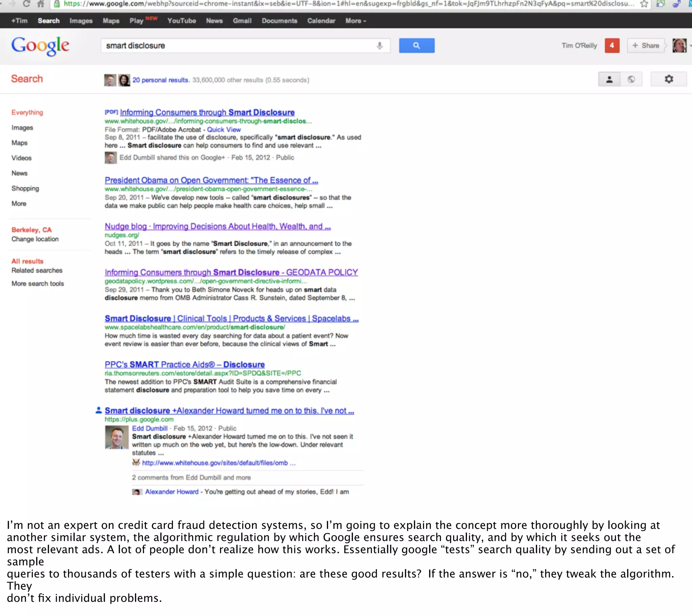
Task: Click the browser reload icon
Action: click(26, 4)
